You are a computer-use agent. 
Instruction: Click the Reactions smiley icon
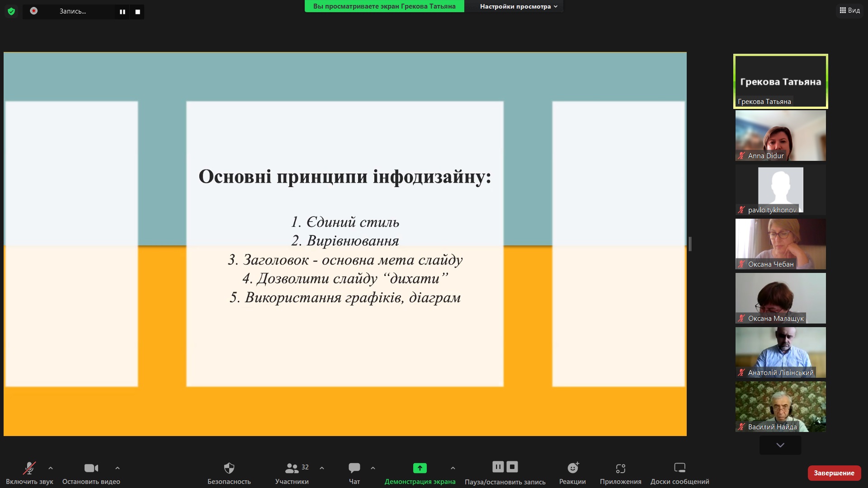572,468
